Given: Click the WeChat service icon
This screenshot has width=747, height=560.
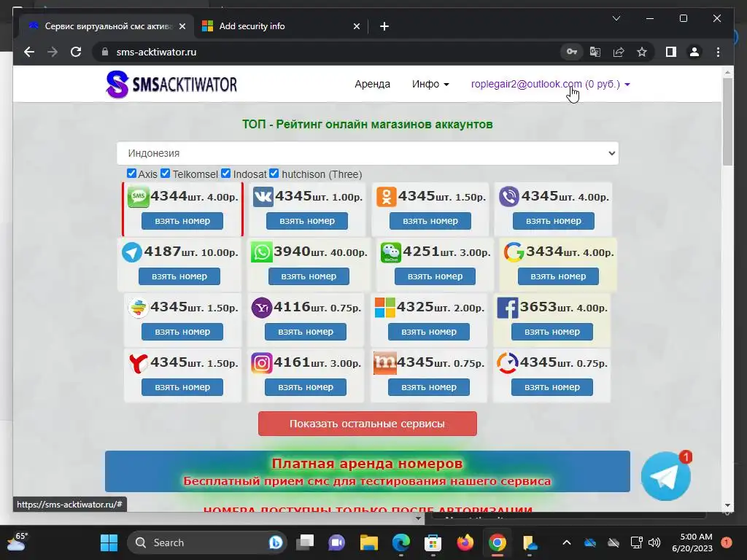Looking at the screenshot, I should click(391, 252).
